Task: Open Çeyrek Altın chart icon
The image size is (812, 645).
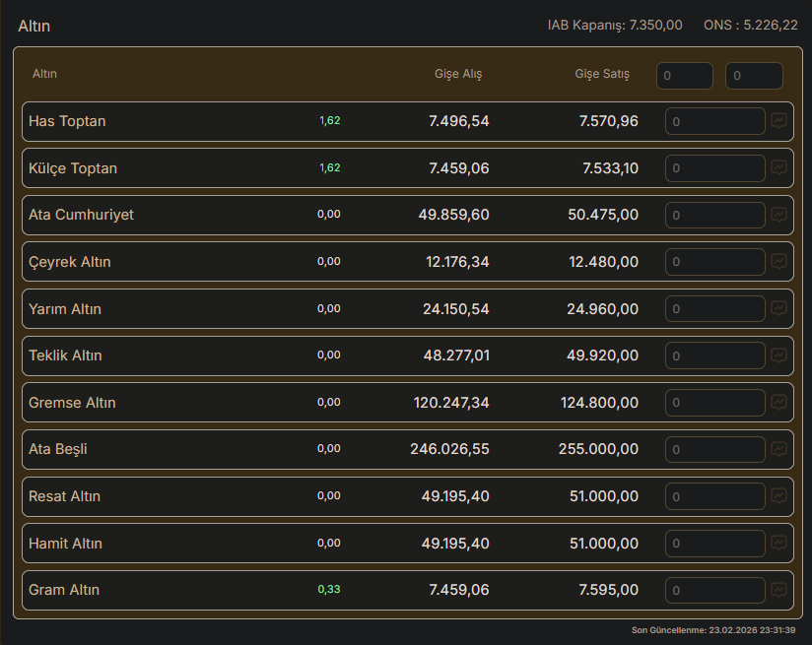Action: [778, 262]
